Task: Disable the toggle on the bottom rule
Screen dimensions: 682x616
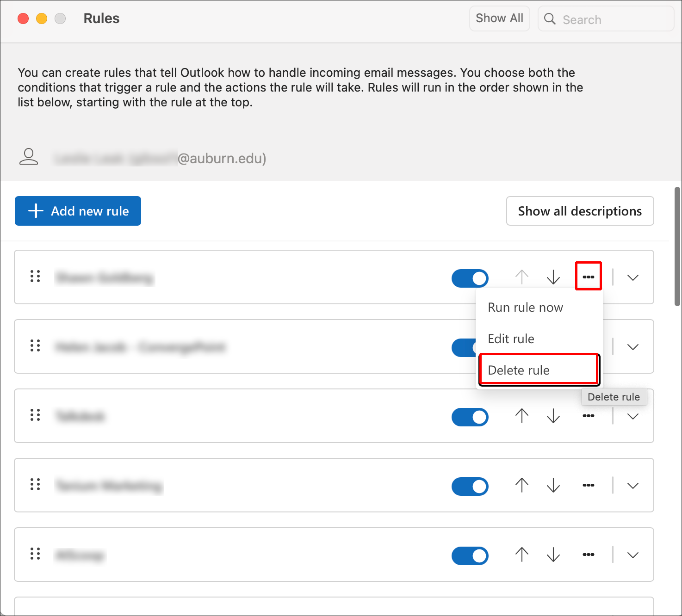Action: (x=470, y=556)
